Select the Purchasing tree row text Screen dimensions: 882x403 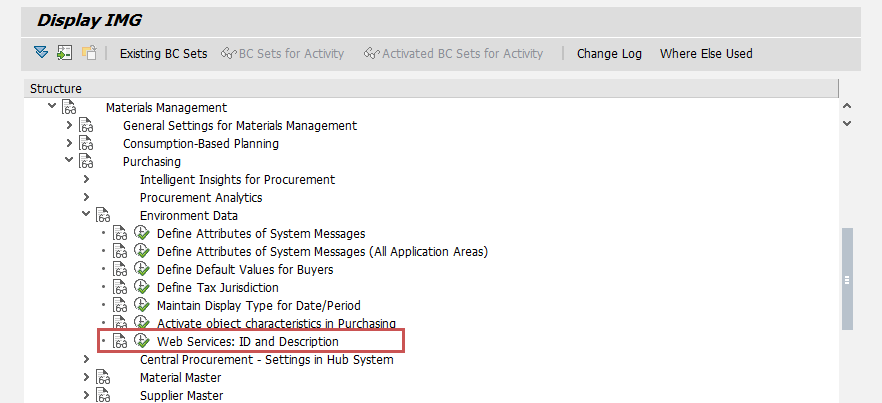[152, 162]
